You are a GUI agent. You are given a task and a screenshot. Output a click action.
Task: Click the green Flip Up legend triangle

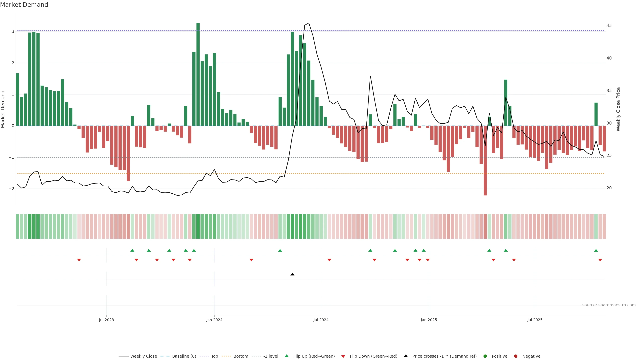[x=287, y=356]
